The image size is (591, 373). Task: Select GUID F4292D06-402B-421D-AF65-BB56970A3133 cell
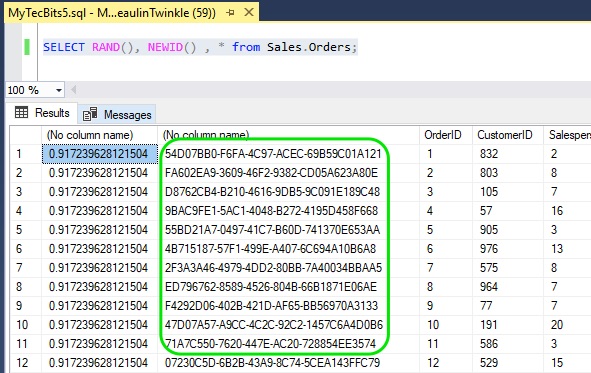(288, 306)
